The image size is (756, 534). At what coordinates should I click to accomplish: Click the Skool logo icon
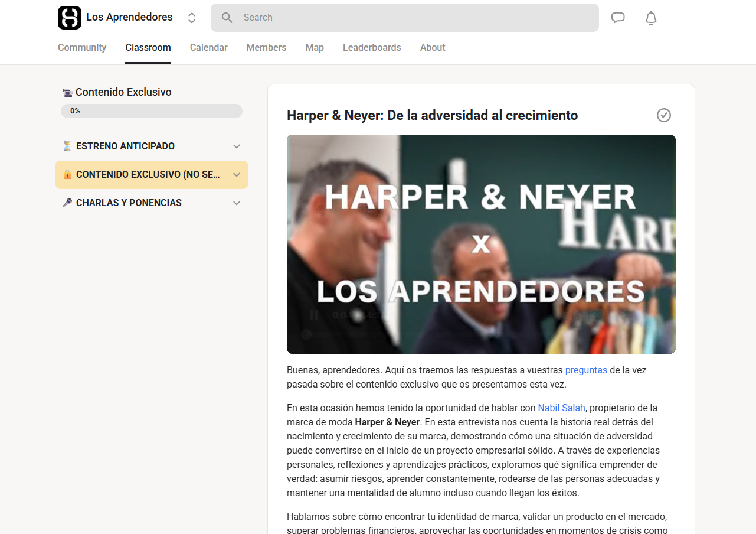[x=69, y=18]
